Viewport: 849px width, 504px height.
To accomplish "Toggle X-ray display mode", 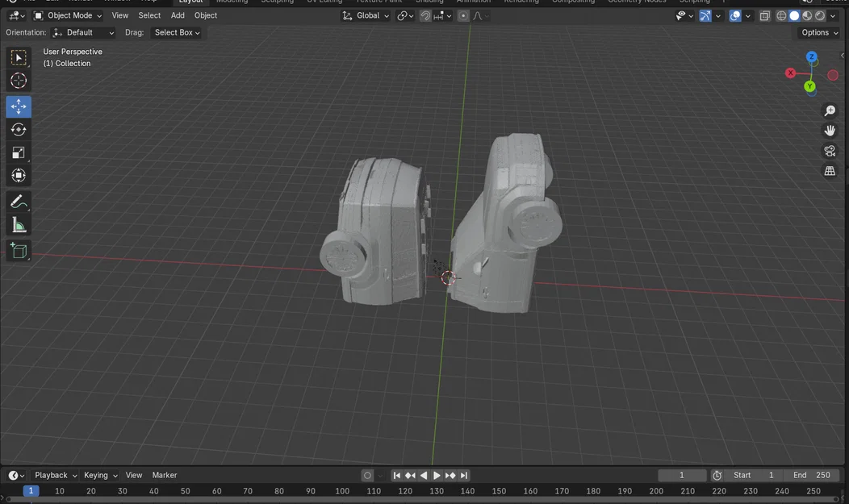I will pyautogui.click(x=764, y=15).
